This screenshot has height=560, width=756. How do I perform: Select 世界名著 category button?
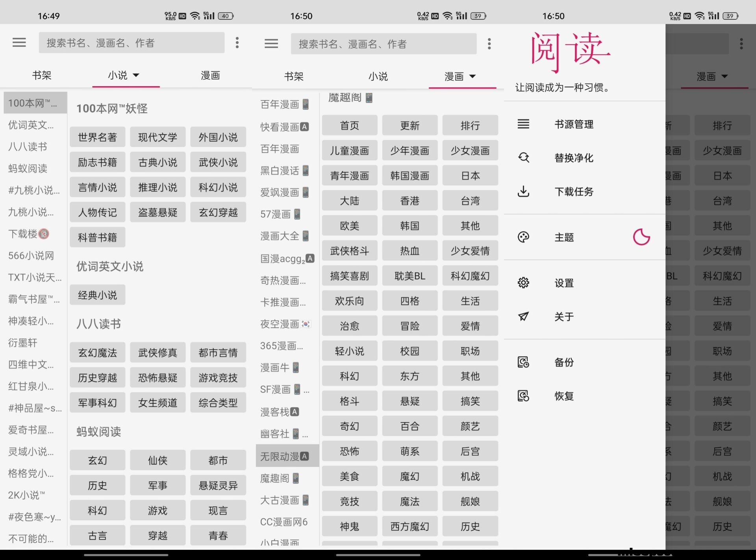(x=97, y=137)
